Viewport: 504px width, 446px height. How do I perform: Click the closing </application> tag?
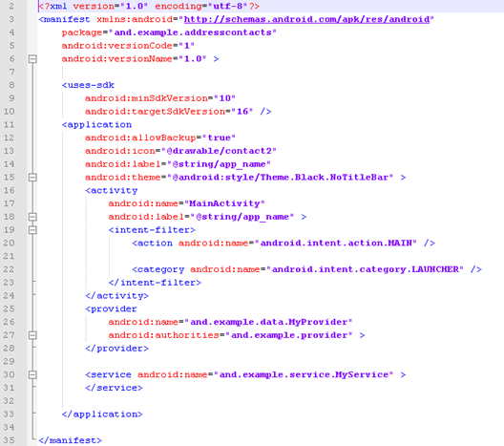click(x=102, y=414)
